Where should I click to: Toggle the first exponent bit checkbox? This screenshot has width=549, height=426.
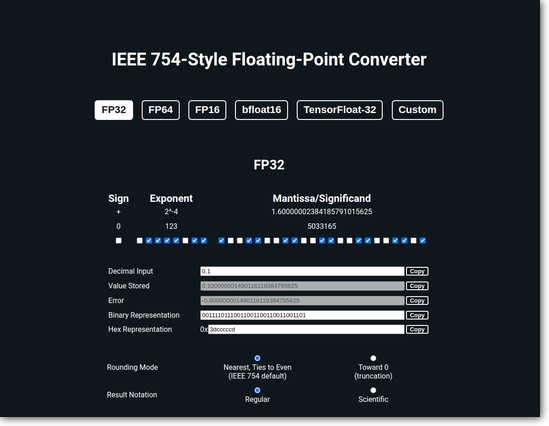tap(140, 240)
